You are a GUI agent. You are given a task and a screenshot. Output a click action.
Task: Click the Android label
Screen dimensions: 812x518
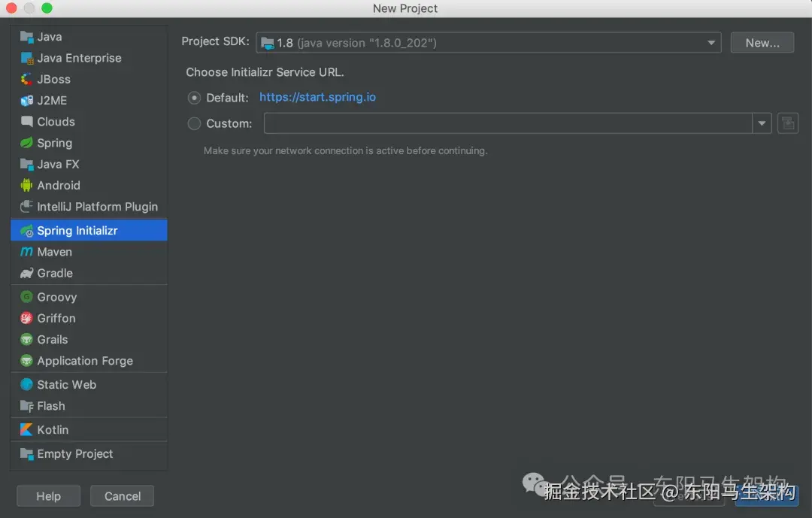click(59, 186)
